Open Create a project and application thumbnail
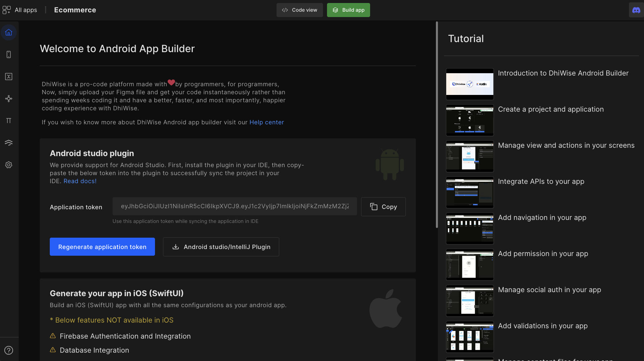Screen dimensions: 644x361 (x=470, y=120)
